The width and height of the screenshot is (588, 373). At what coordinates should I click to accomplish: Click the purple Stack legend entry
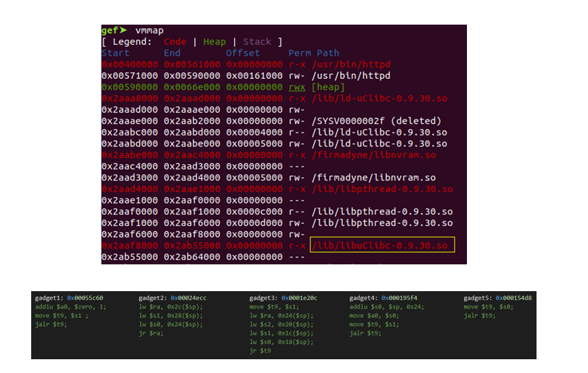point(257,41)
